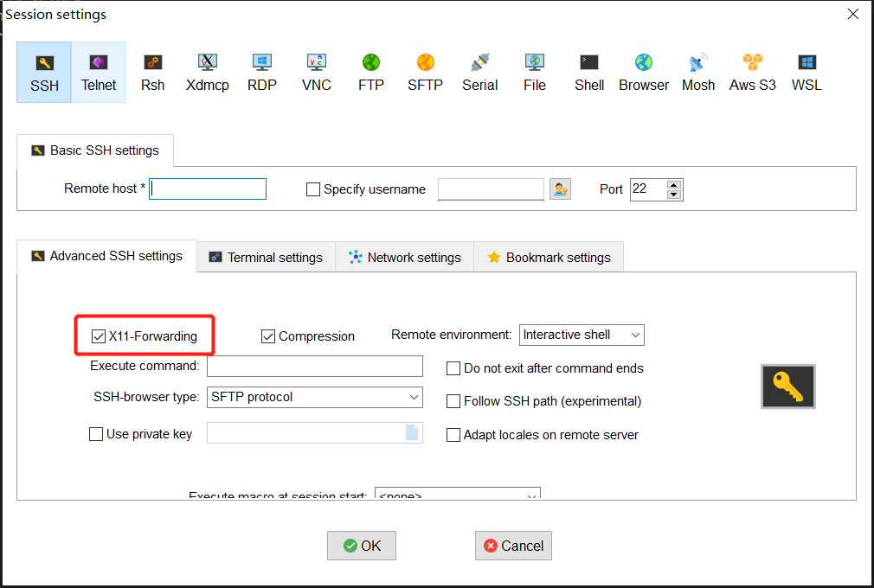Click the large yellow key icon button
Image resolution: width=874 pixels, height=588 pixels.
787,387
